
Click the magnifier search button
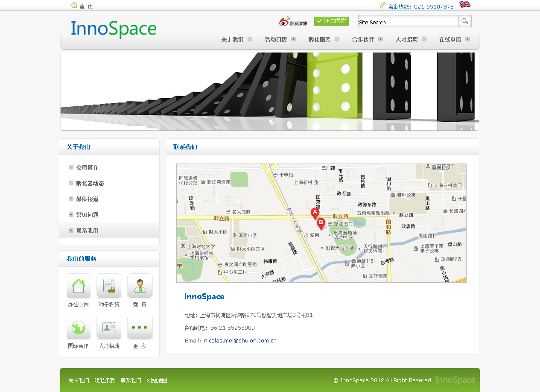[465, 21]
